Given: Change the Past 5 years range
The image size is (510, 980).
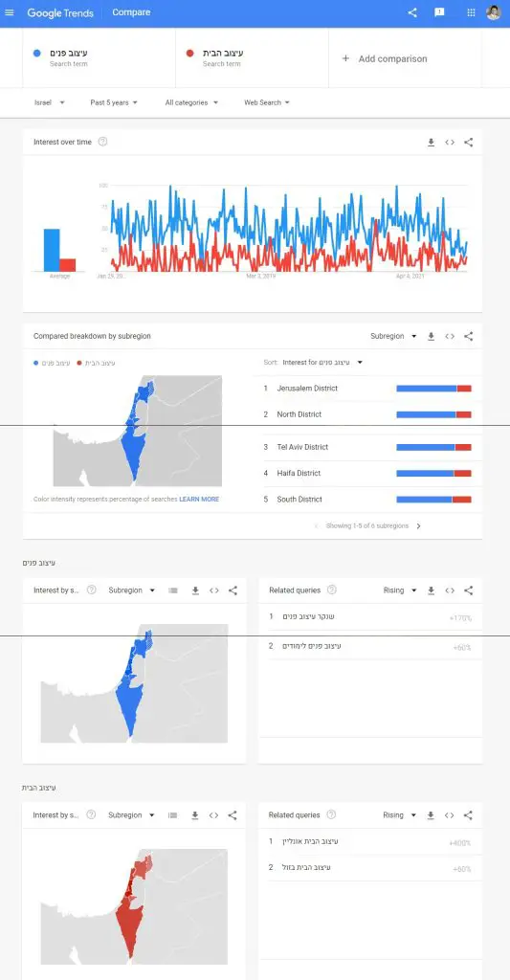Looking at the screenshot, I should tap(114, 102).
